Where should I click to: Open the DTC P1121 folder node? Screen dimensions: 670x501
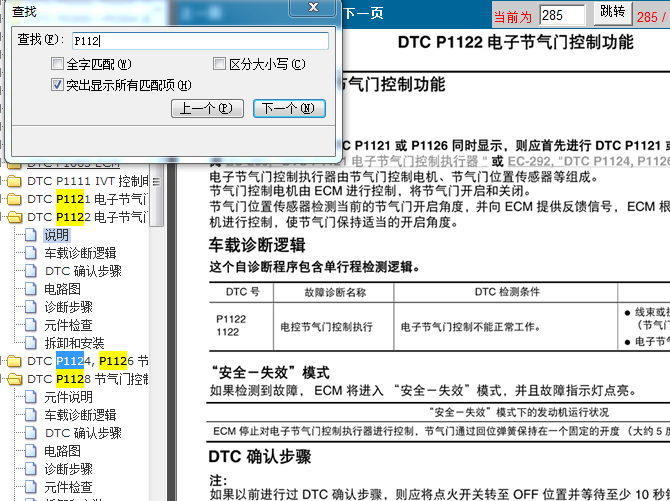[x=88, y=199]
